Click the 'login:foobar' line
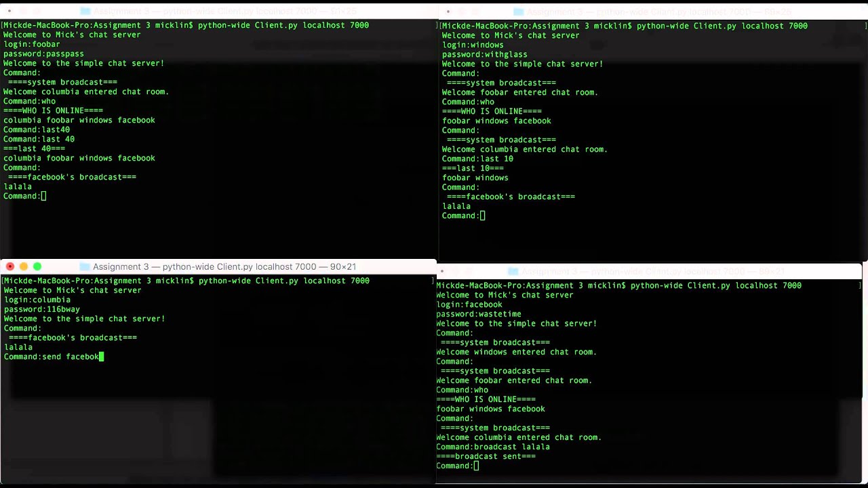The width and height of the screenshot is (868, 488). (31, 44)
